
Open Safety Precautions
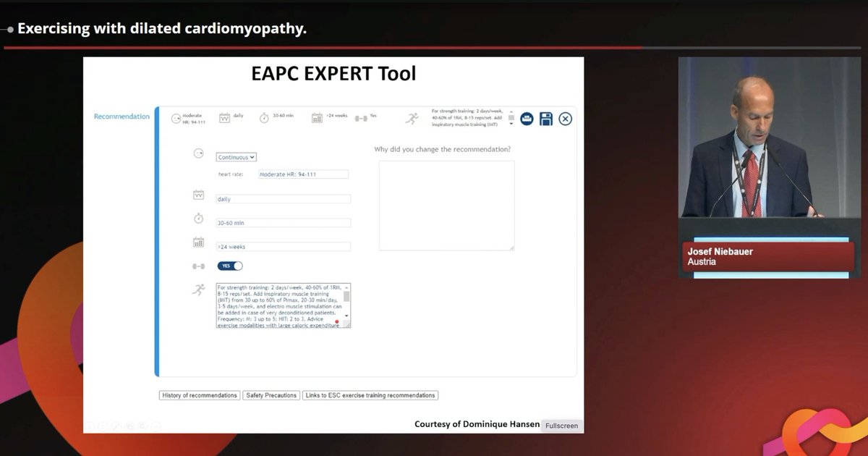(271, 395)
